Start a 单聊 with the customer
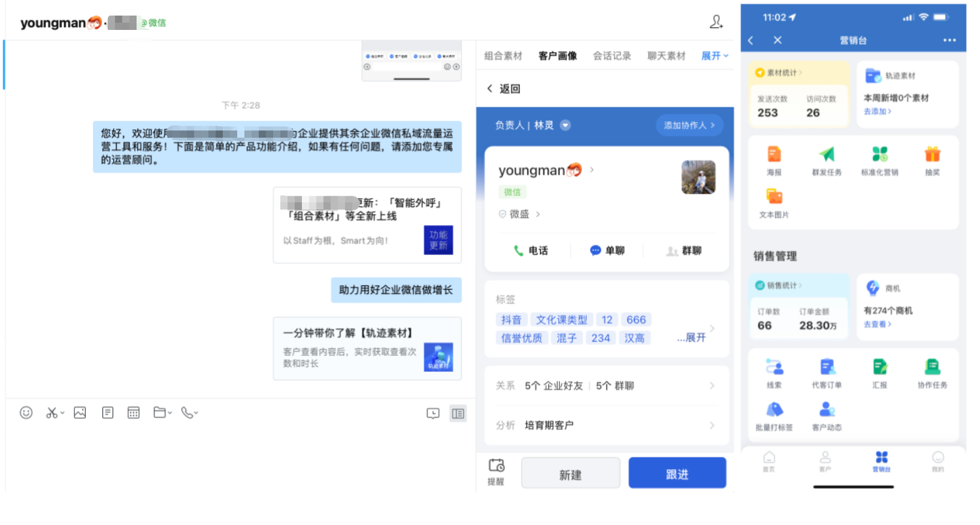 pos(607,250)
